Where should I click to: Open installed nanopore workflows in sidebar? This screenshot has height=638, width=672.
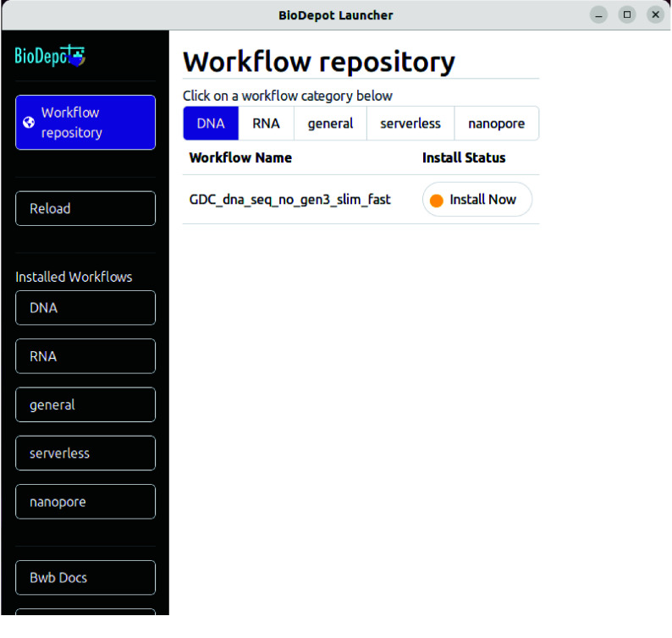point(85,502)
